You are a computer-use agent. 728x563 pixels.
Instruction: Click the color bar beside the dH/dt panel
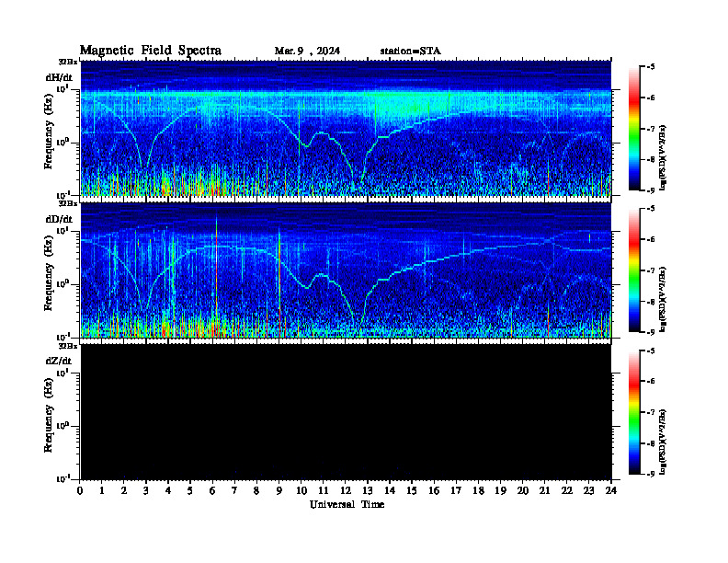pyautogui.click(x=634, y=129)
